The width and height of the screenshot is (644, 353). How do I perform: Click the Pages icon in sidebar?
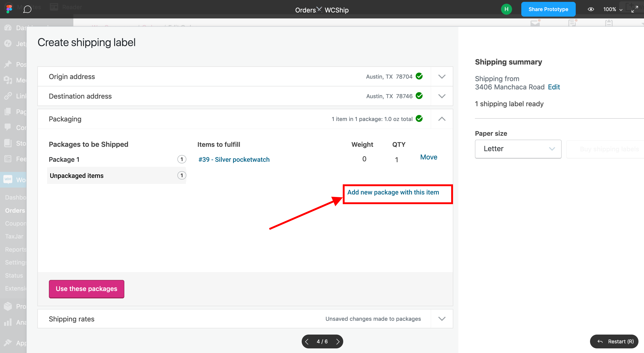click(x=8, y=112)
